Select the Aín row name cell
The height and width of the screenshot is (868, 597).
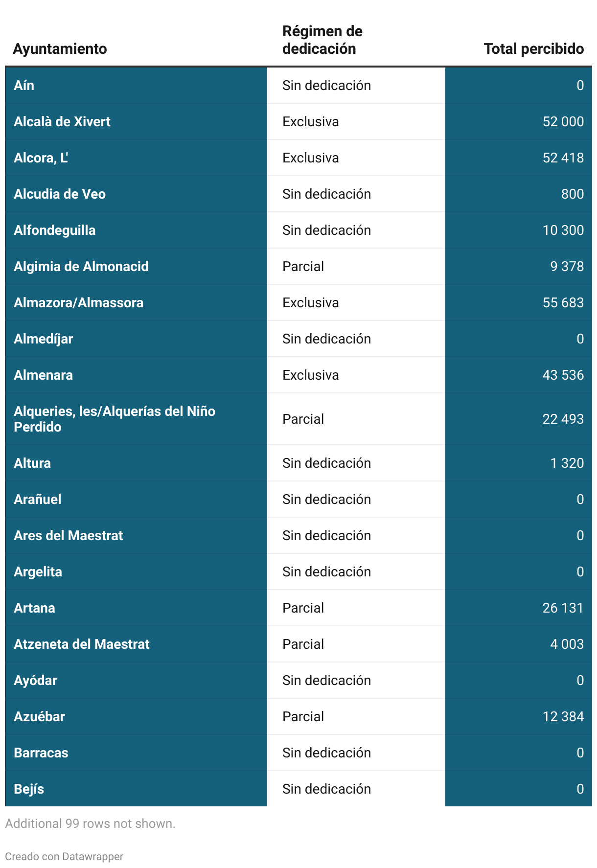click(136, 85)
